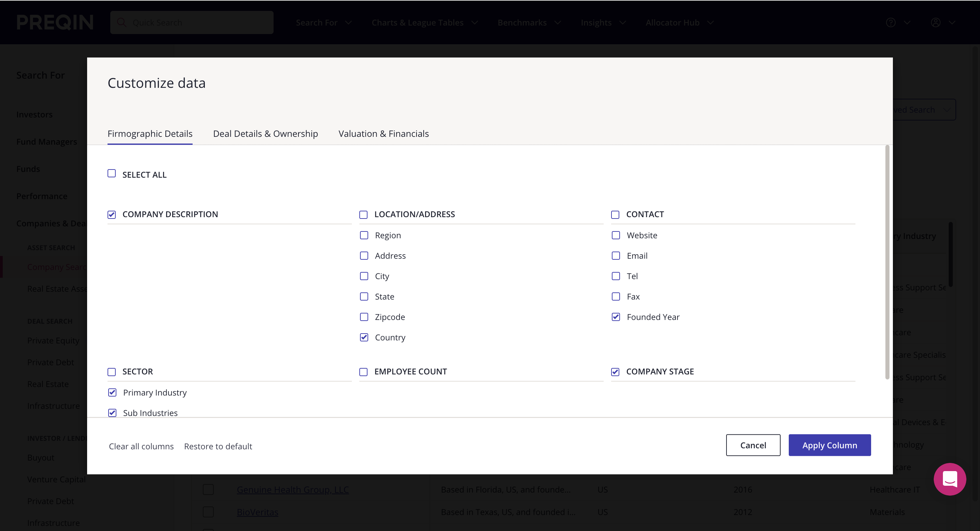The height and width of the screenshot is (531, 980).
Task: Enable the Website column checkbox
Action: 616,235
